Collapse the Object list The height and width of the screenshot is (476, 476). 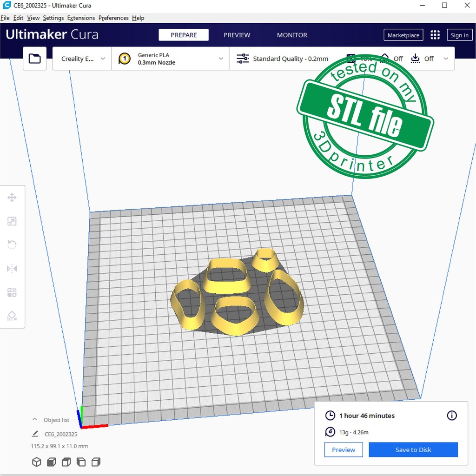pyautogui.click(x=34, y=420)
